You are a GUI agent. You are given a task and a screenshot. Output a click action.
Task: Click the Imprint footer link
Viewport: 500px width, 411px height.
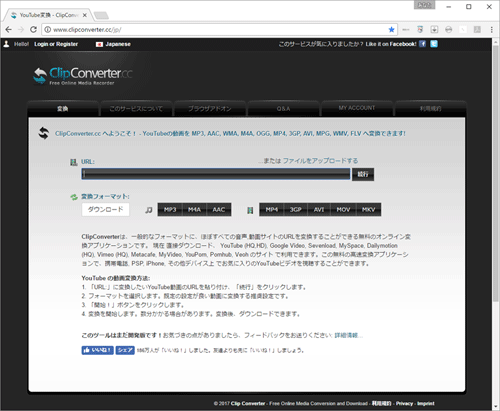coord(426,403)
